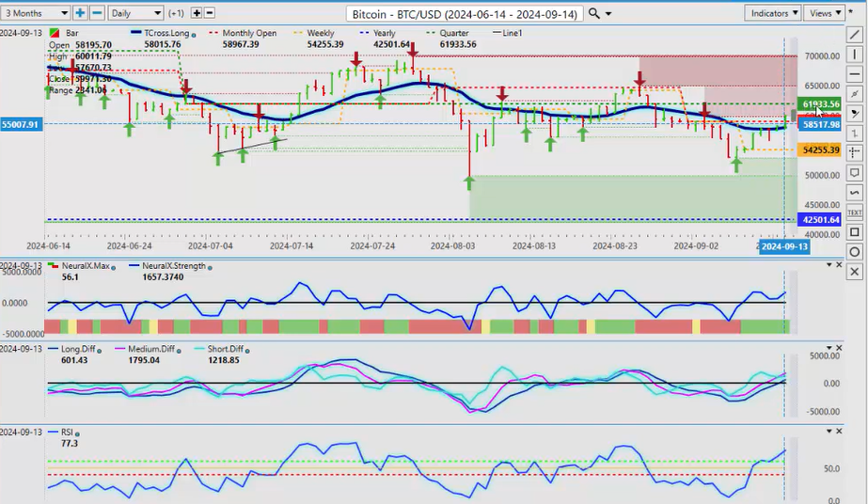
Task: Select the TEXT annotation tool
Action: tap(854, 213)
